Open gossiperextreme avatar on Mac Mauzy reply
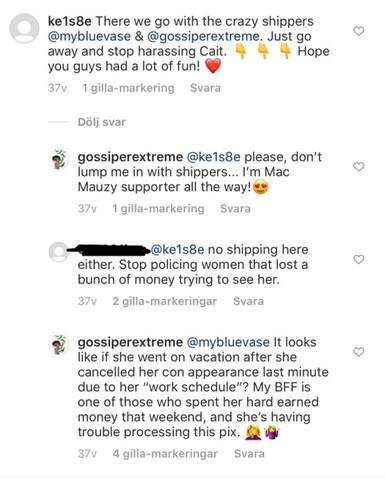 59,159
